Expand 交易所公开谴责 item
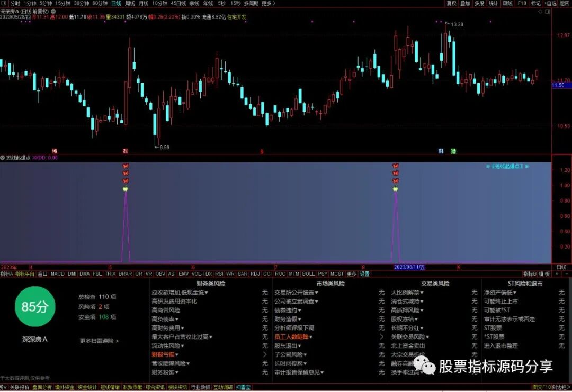 click(296, 293)
